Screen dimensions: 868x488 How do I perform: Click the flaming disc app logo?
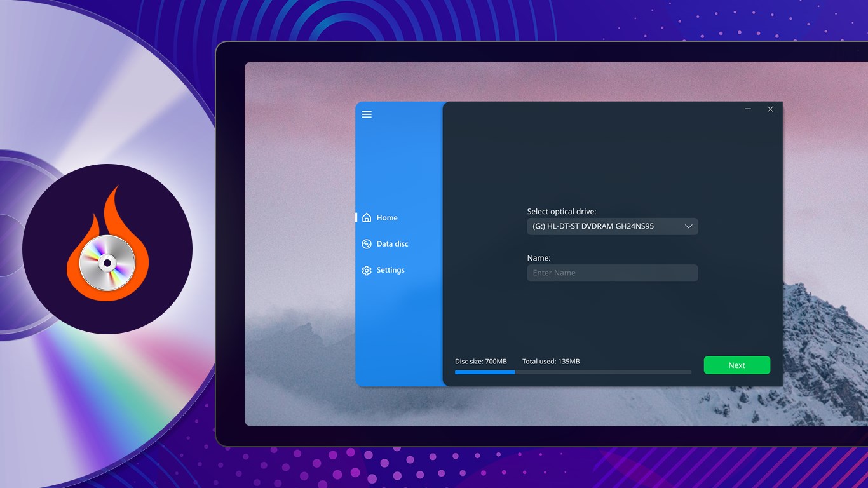[107, 248]
